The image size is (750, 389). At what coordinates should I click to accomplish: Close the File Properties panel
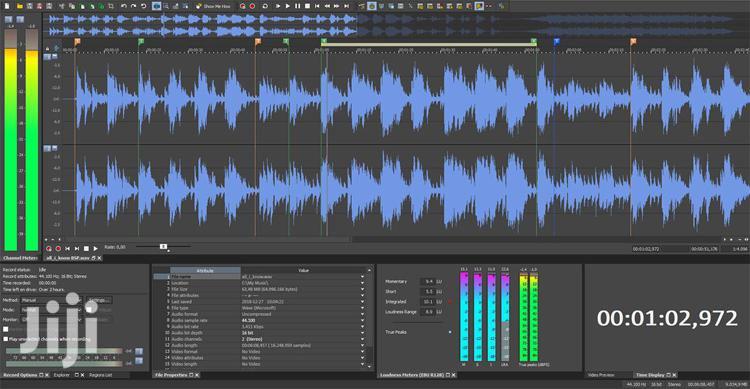click(x=197, y=375)
